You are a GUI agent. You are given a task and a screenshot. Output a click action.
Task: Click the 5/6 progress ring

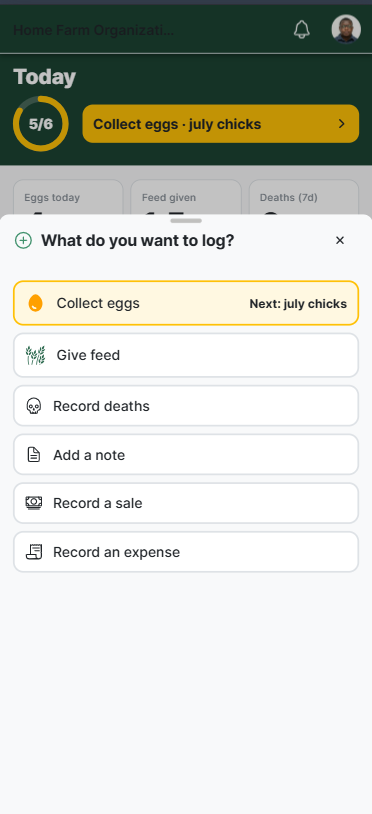coord(40,124)
